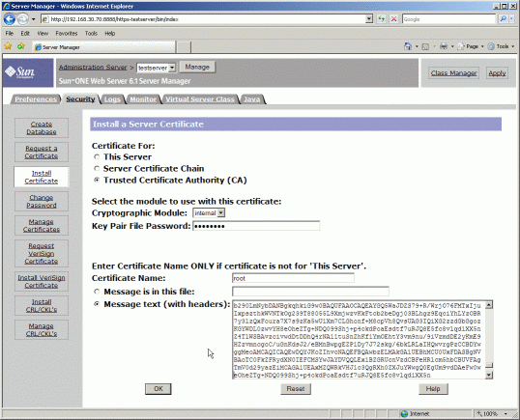Viewport: 520px width, 420px height.
Task: Open the Edit menu
Action: 25,34
